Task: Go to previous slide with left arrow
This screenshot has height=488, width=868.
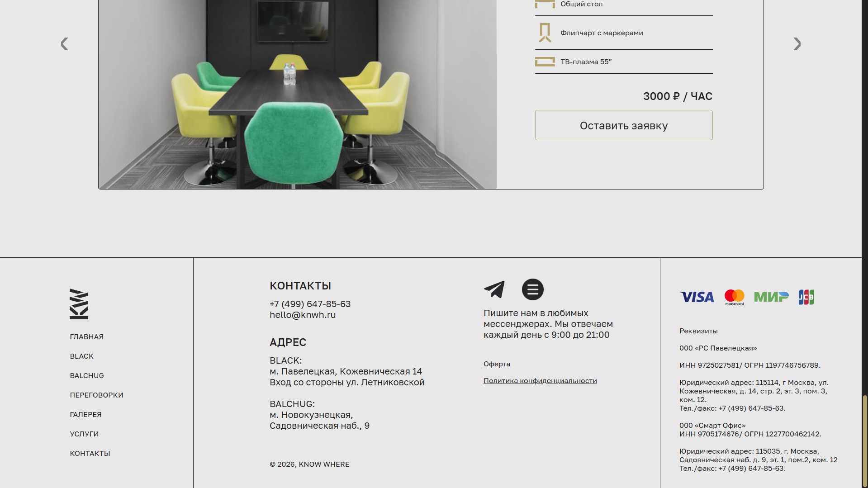Action: 65,44
